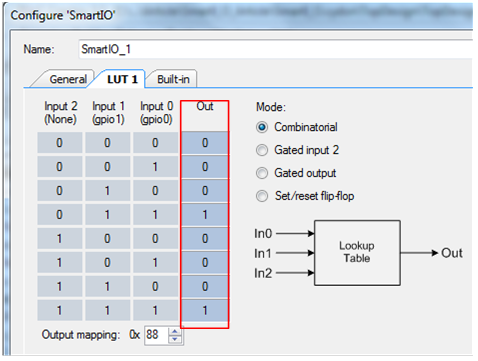Click Input 2 cell in the first row
The width and height of the screenshot is (478, 361).
coord(60,143)
